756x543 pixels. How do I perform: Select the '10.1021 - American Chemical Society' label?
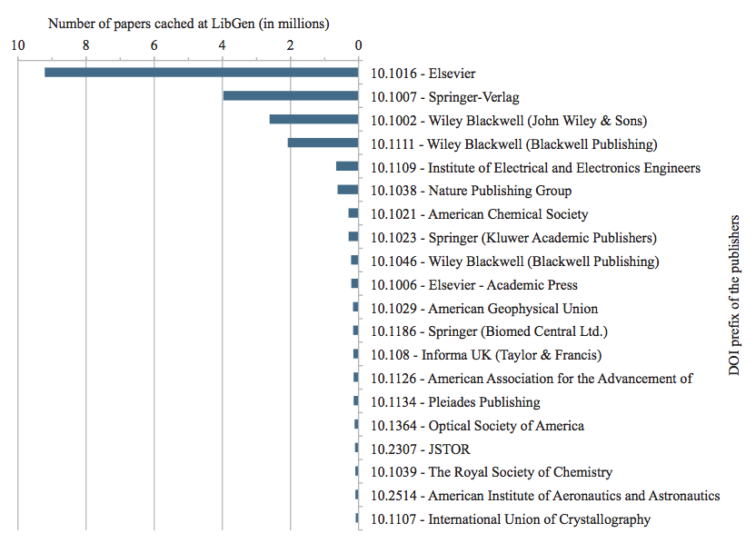tap(479, 214)
